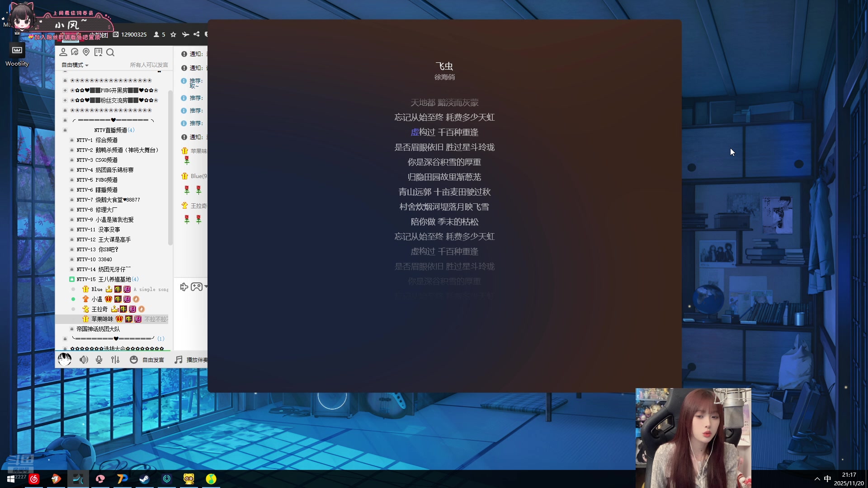Select channel NTTV-1 综合频道
The width and height of the screenshot is (868, 488).
point(97,140)
